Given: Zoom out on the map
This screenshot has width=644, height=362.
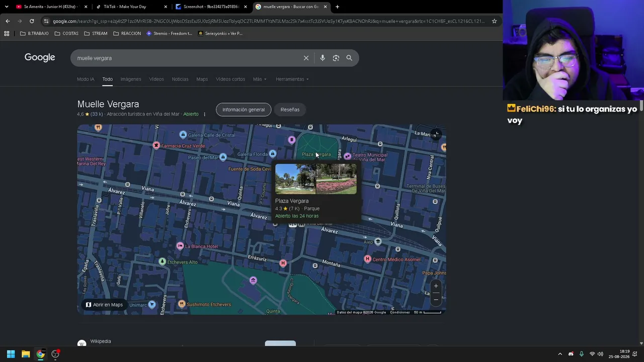Looking at the screenshot, I should click(x=436, y=299).
